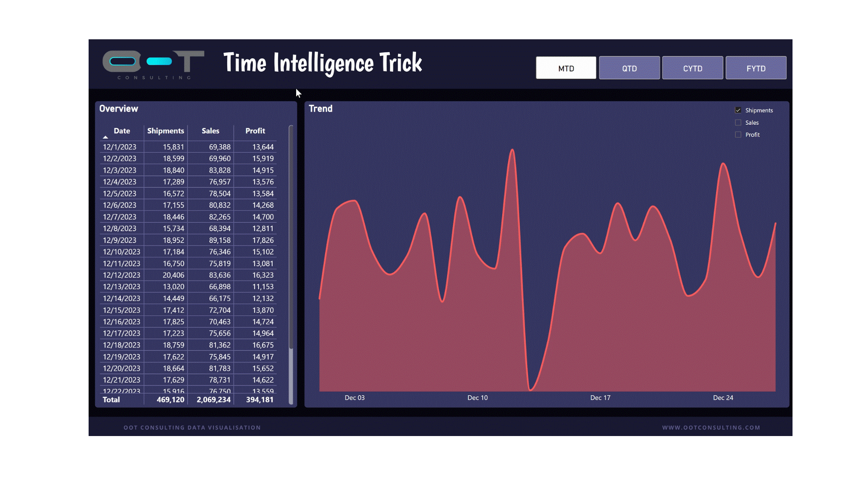Viewport: 868px width, 488px height.
Task: Select the 12/19/2023 date cell
Action: pyautogui.click(x=121, y=357)
